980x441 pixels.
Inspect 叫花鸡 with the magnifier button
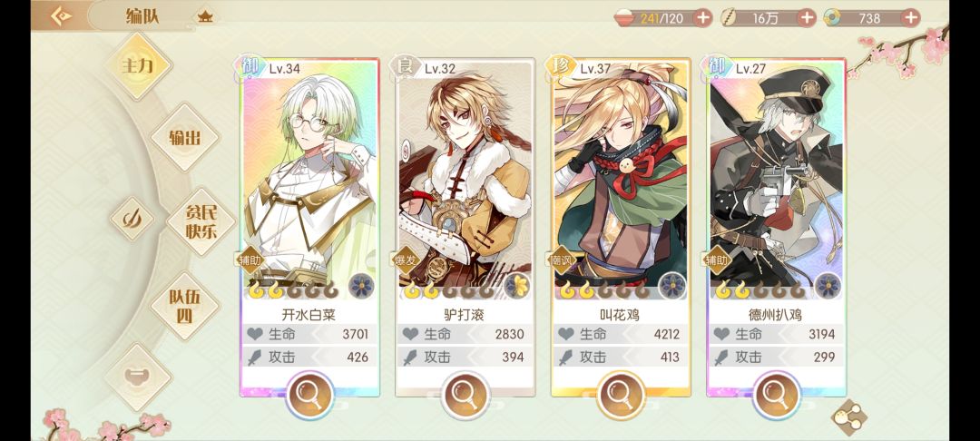(622, 396)
